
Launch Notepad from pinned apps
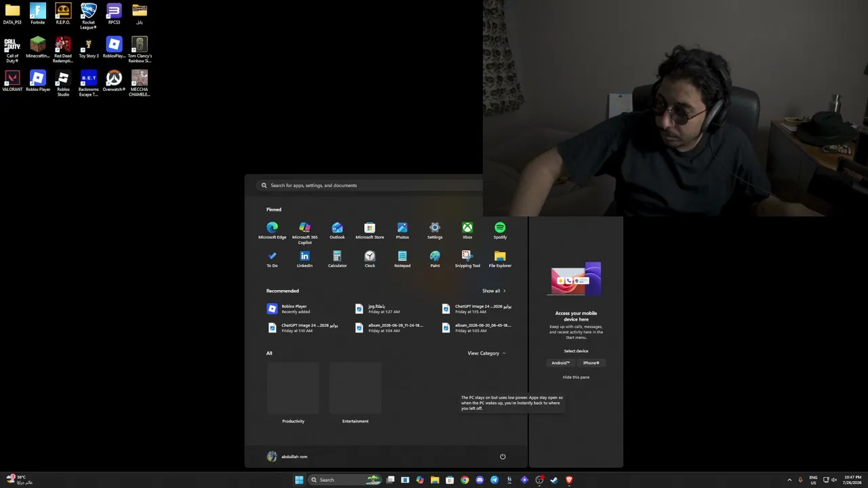pyautogui.click(x=402, y=259)
